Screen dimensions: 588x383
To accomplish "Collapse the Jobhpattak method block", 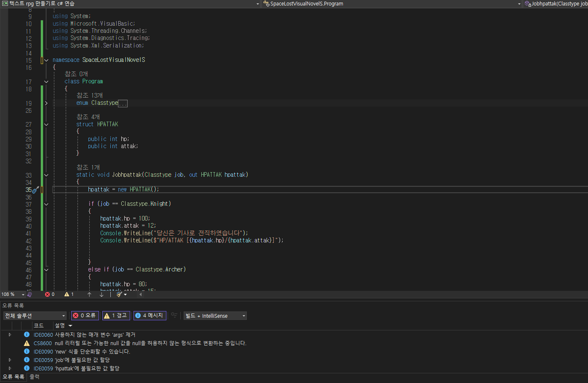I will click(46, 175).
